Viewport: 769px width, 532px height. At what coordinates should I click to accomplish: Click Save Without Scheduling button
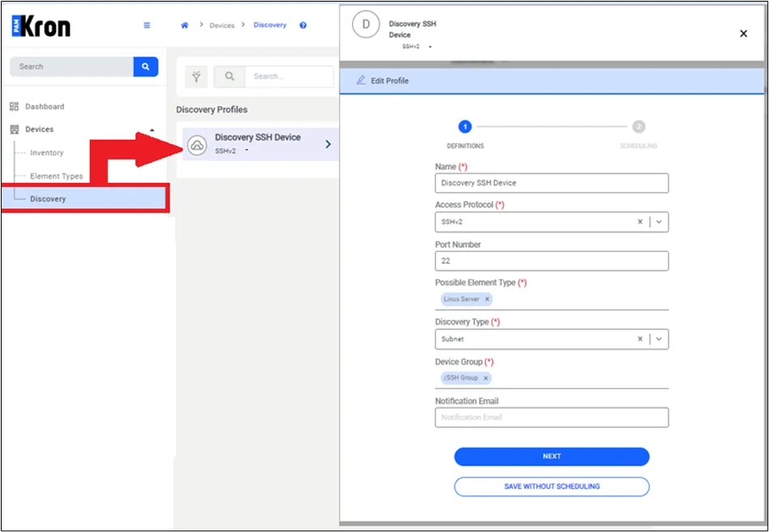tap(552, 487)
